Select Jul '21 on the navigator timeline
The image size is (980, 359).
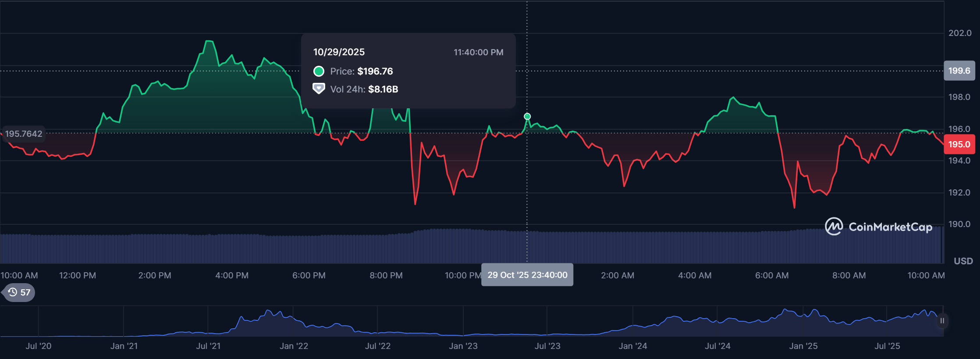pyautogui.click(x=208, y=346)
